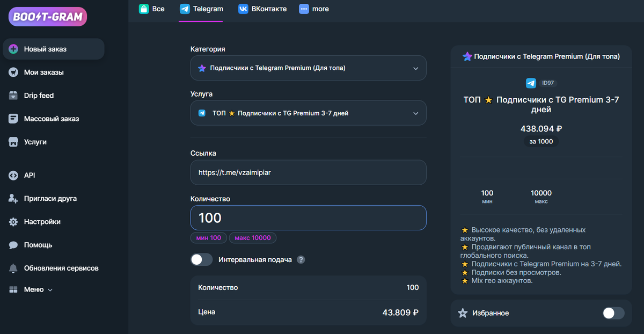Click the three-dots icon beside more
This screenshot has width=644, height=334.
(x=304, y=9)
